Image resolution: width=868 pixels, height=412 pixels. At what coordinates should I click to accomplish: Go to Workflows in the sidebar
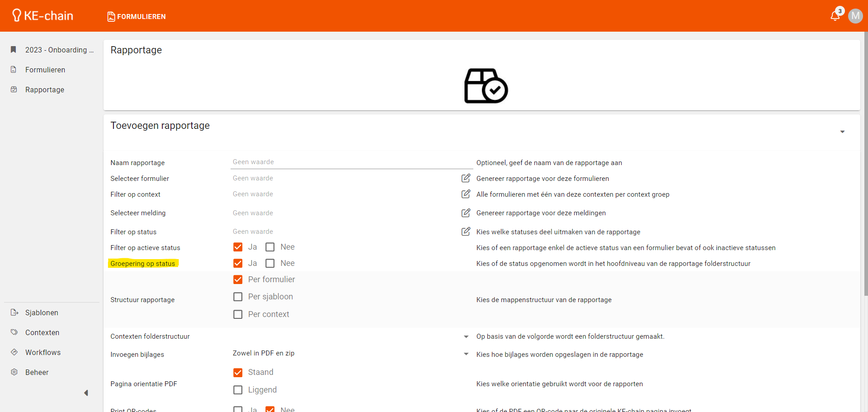tap(43, 352)
